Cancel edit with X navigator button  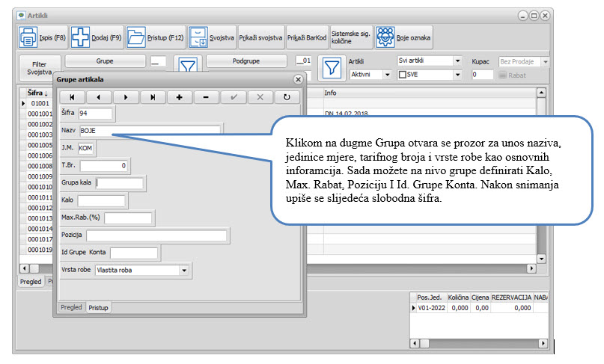pos(260,97)
